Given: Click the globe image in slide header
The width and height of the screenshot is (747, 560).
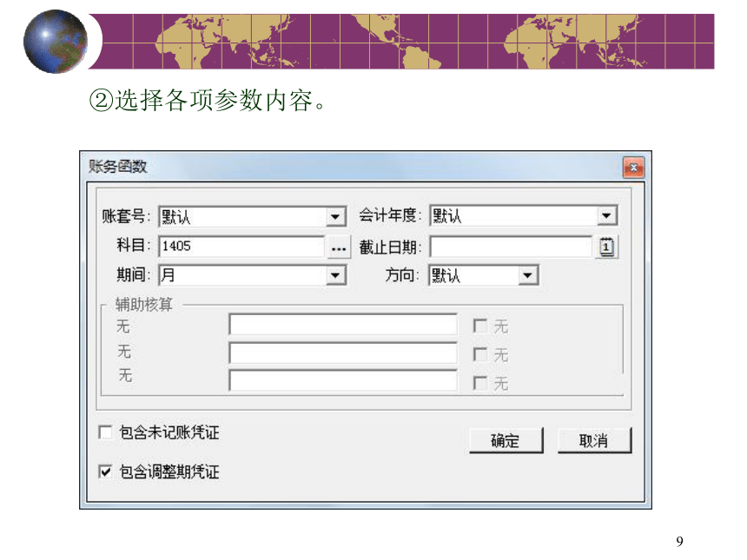Looking at the screenshot, I should pos(56,42).
